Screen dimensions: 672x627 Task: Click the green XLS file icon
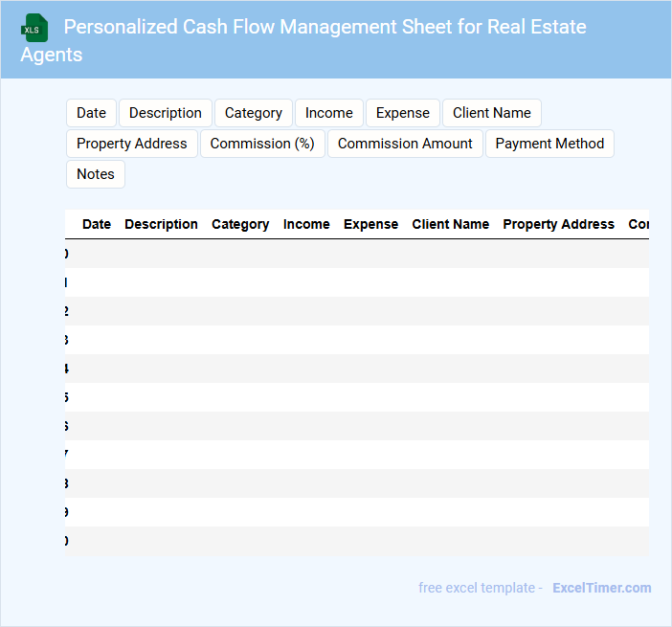pos(35,28)
